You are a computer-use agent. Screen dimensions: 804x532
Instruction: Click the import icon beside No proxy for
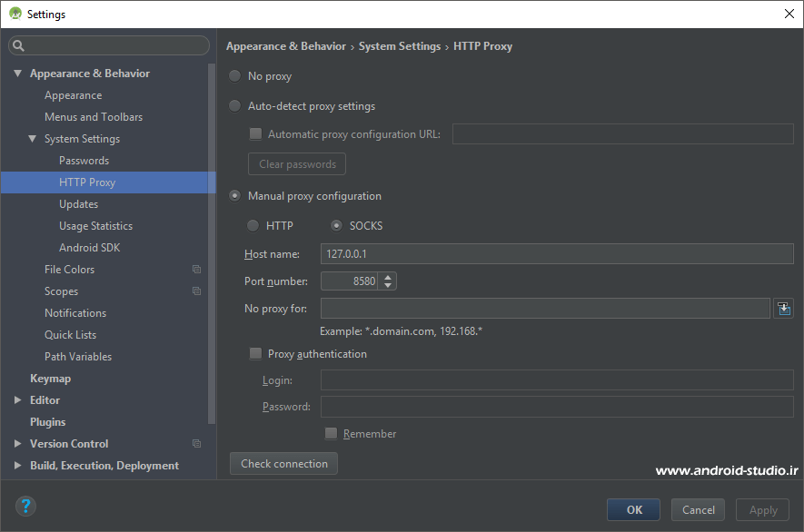(x=783, y=309)
